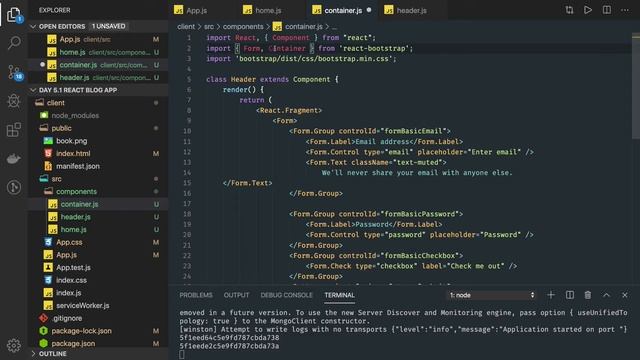Click line number 17 in the gutter

[x=187, y=204]
